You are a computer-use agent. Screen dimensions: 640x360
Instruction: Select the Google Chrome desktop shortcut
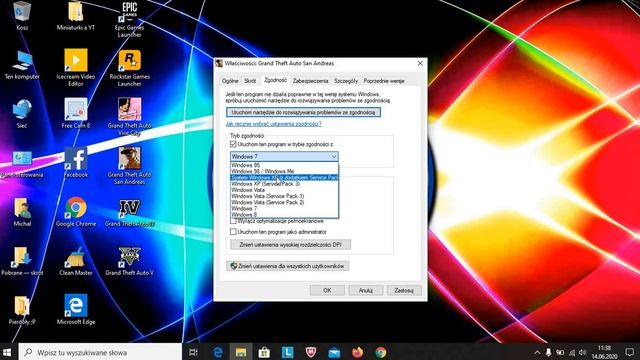coord(76,212)
